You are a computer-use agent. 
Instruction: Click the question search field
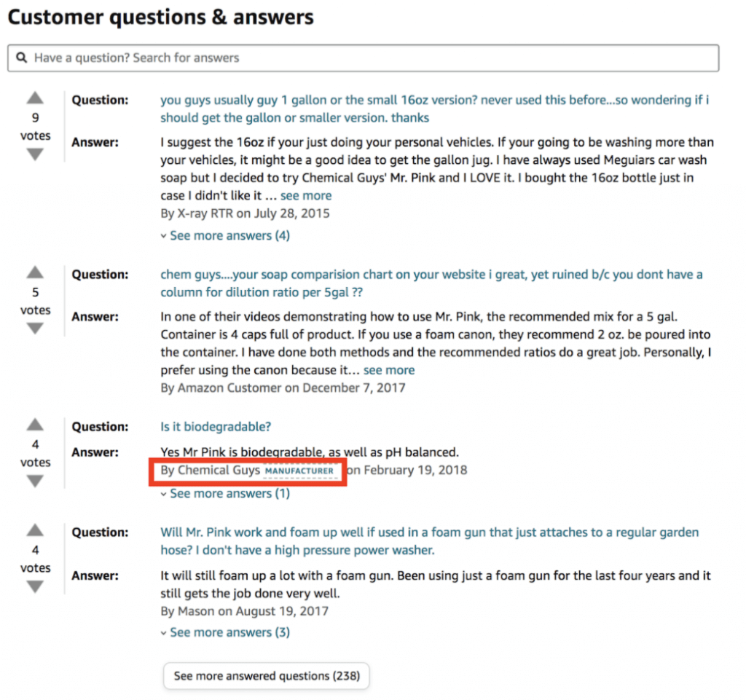tap(364, 58)
